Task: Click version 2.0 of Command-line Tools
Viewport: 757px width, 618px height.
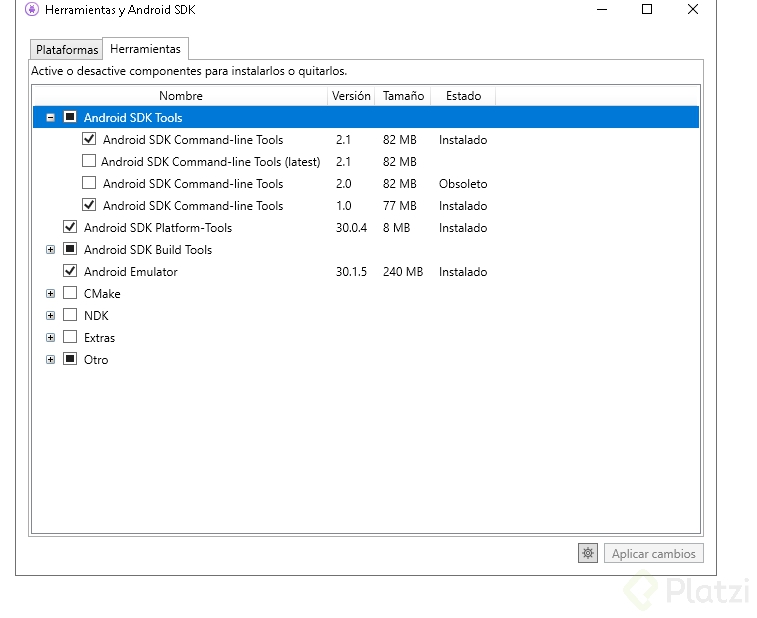Action: (344, 184)
